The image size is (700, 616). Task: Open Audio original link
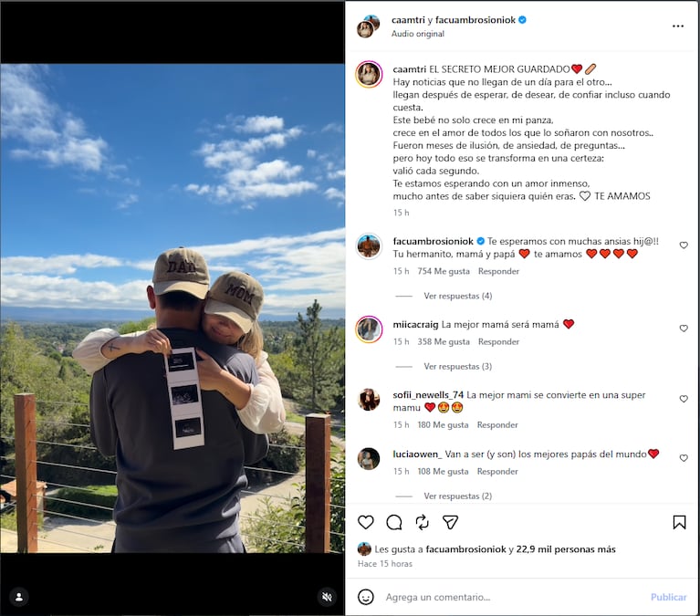tap(417, 34)
